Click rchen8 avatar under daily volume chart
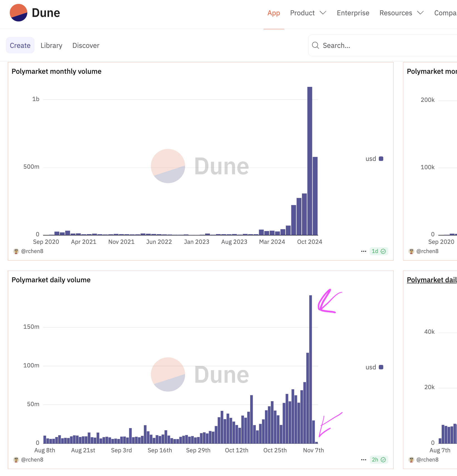This screenshot has width=457, height=476. pyautogui.click(x=16, y=460)
